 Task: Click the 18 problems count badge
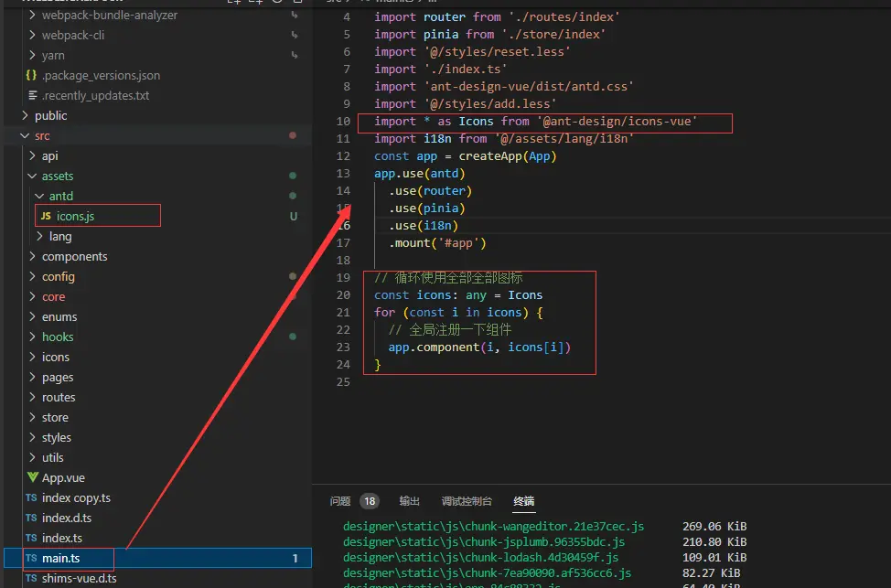click(370, 501)
